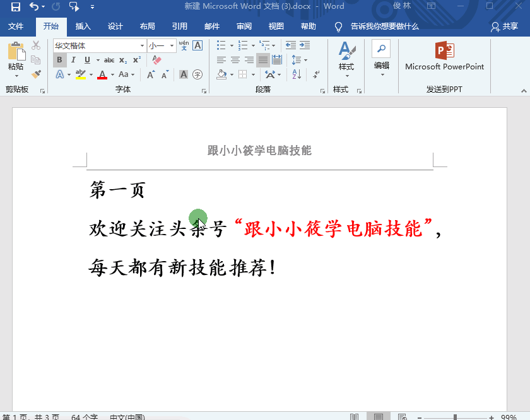Screen dimensions: 530x420
Task: Open the Customize Quick Access Toolbar arrow
Action: [x=92, y=7]
